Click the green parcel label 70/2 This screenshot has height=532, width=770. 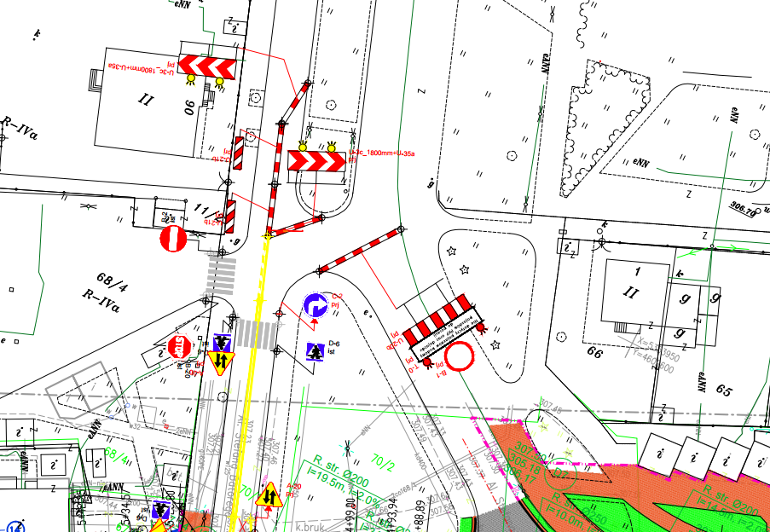[384, 444]
